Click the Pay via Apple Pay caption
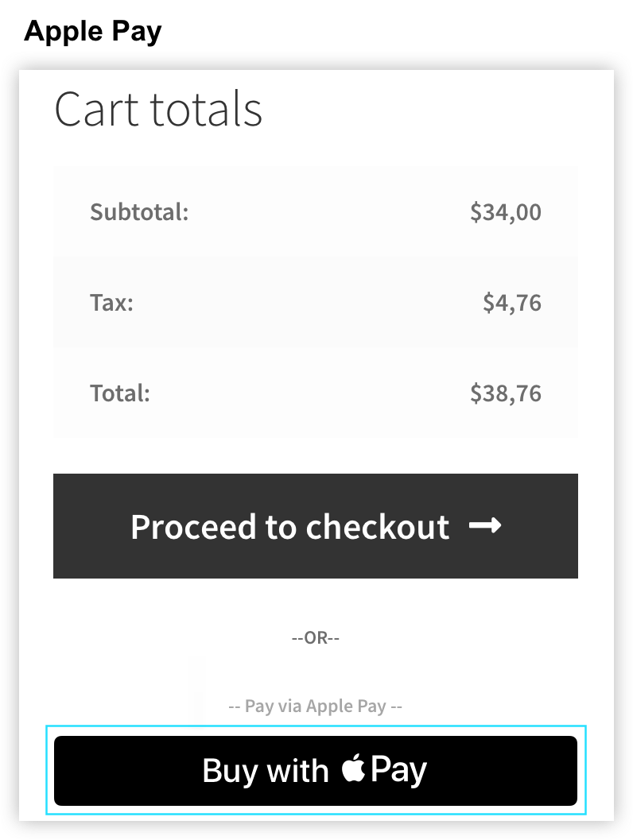Screen dimensions: 633x840 tap(315, 706)
